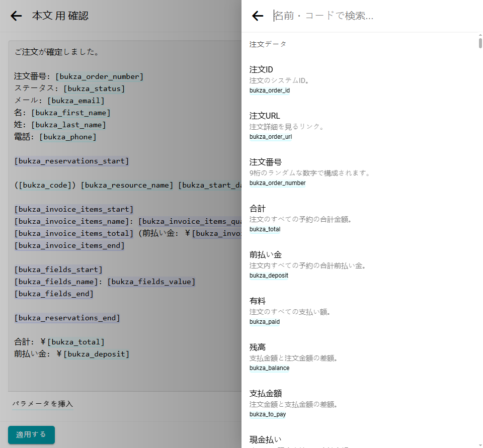Click the parameter list scrollbar thumb
Image resolution: width=483 pixels, height=448 pixels.
click(x=480, y=42)
